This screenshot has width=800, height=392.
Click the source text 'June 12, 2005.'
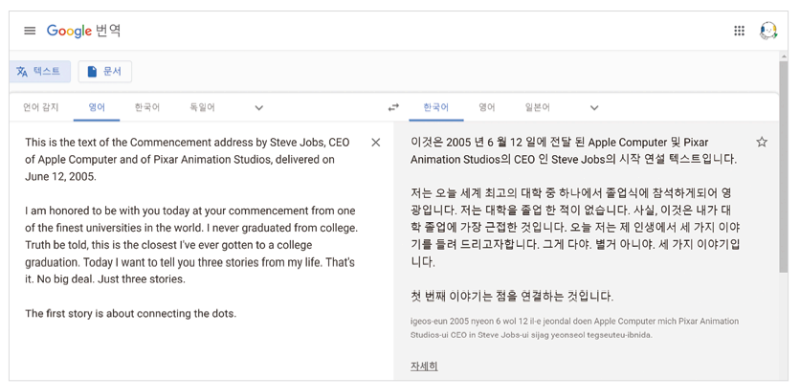[61, 177]
